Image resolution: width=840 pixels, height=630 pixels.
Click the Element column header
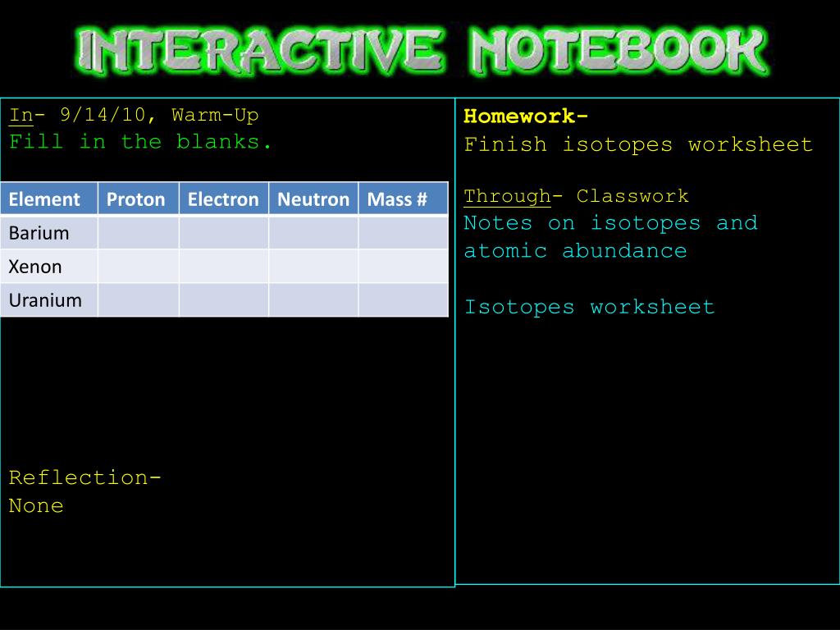[x=48, y=199]
